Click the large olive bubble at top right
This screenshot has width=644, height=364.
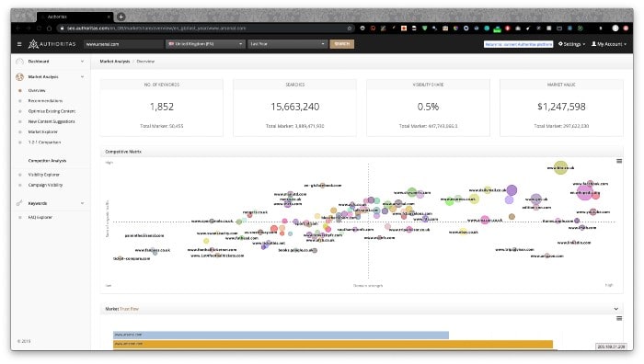(560, 167)
